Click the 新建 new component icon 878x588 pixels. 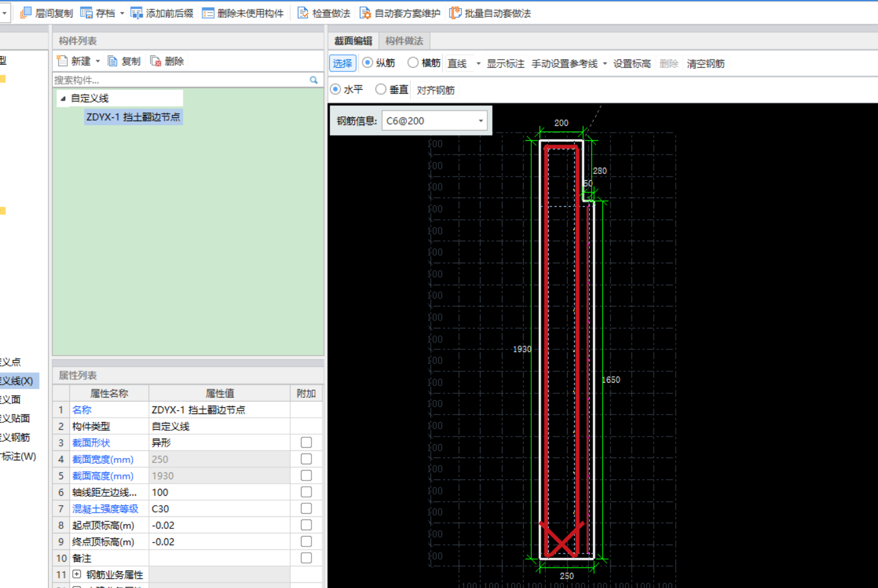click(x=62, y=61)
